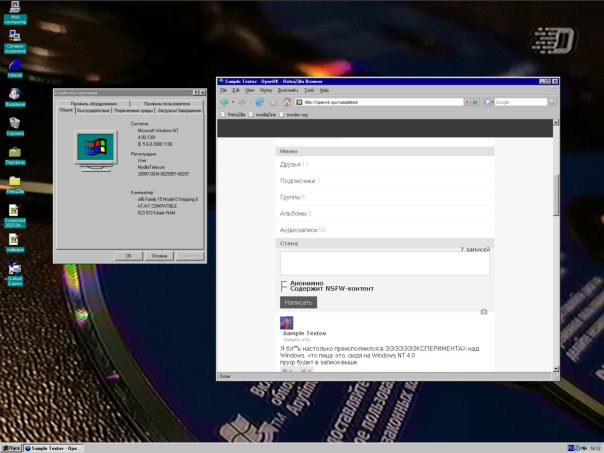Open the Tools menu in browser
The width and height of the screenshot is (604, 453).
(309, 89)
